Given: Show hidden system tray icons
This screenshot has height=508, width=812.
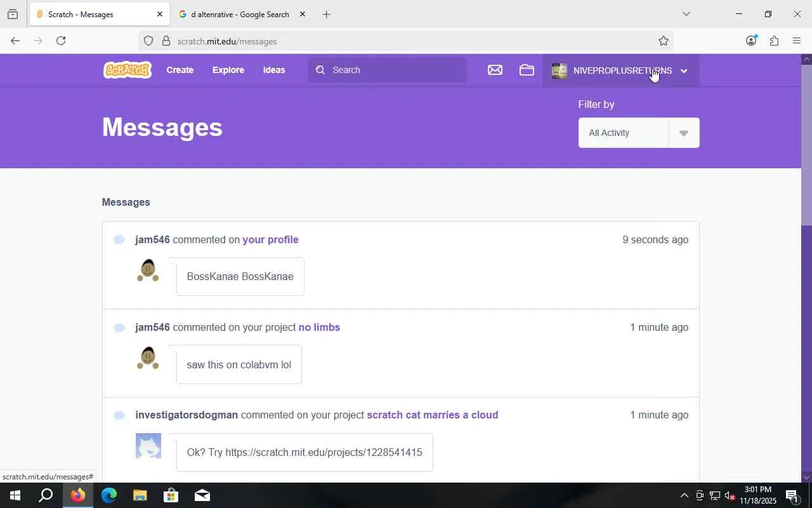Looking at the screenshot, I should click(x=684, y=495).
